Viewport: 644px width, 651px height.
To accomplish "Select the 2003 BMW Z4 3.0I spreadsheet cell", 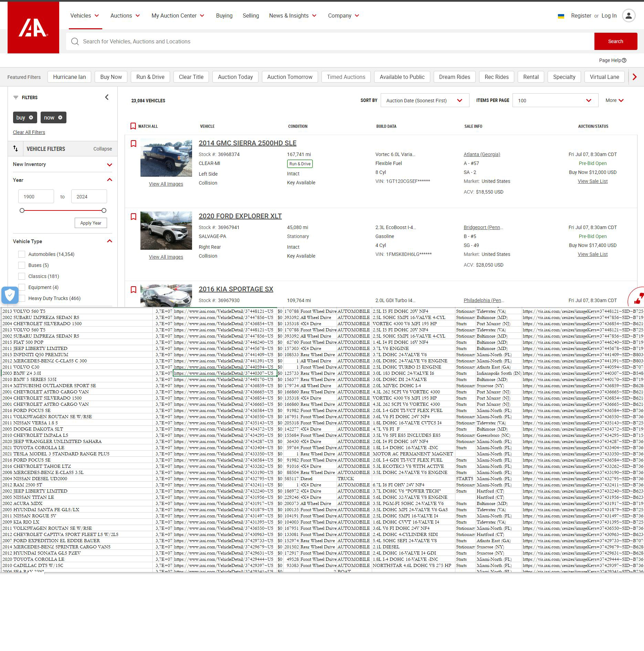I will click(77, 373).
